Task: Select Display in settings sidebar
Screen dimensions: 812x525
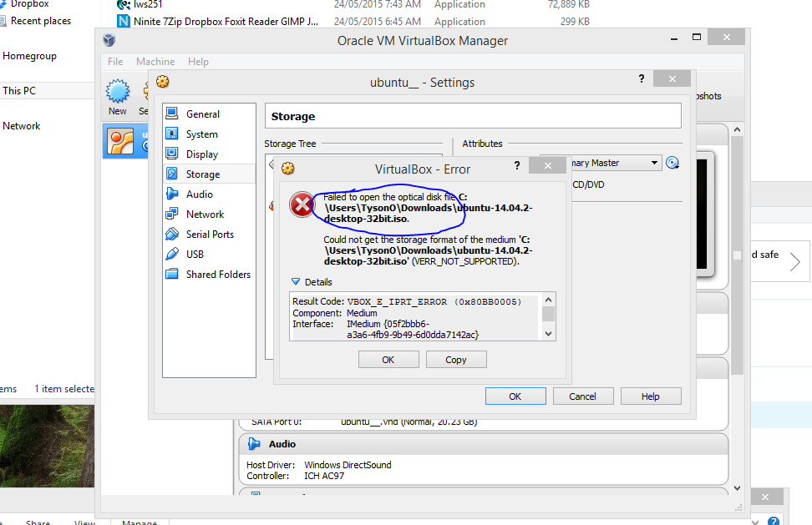Action: (209, 154)
